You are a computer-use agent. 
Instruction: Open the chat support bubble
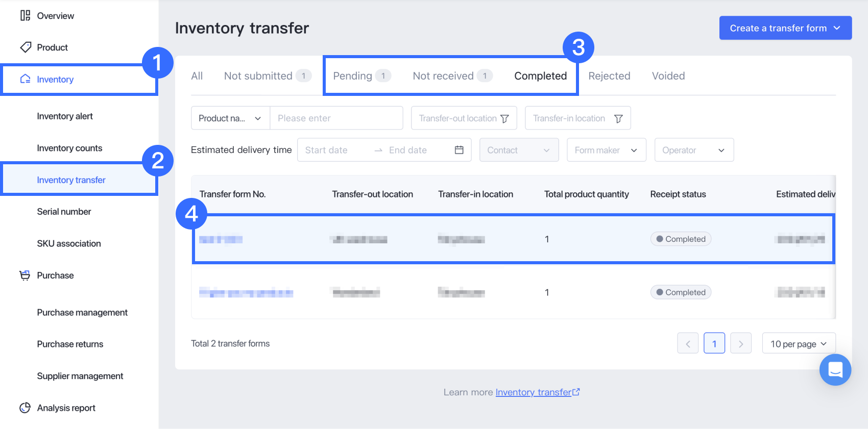[x=835, y=369]
